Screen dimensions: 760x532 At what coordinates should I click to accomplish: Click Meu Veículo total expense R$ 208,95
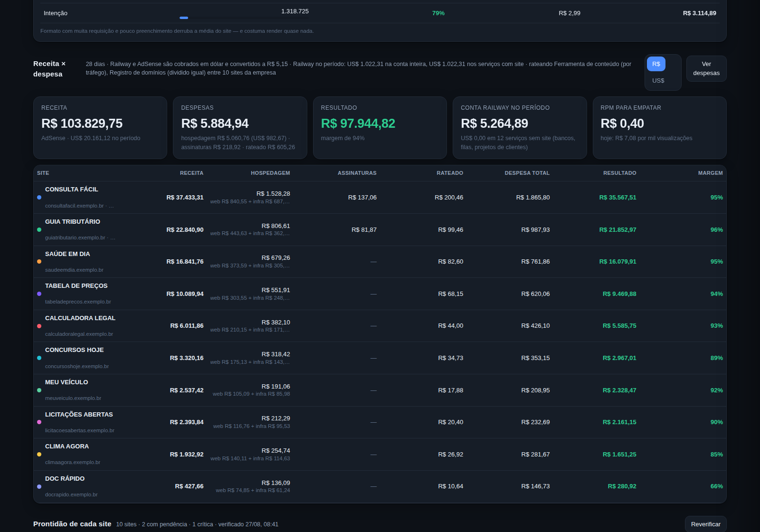click(x=535, y=390)
